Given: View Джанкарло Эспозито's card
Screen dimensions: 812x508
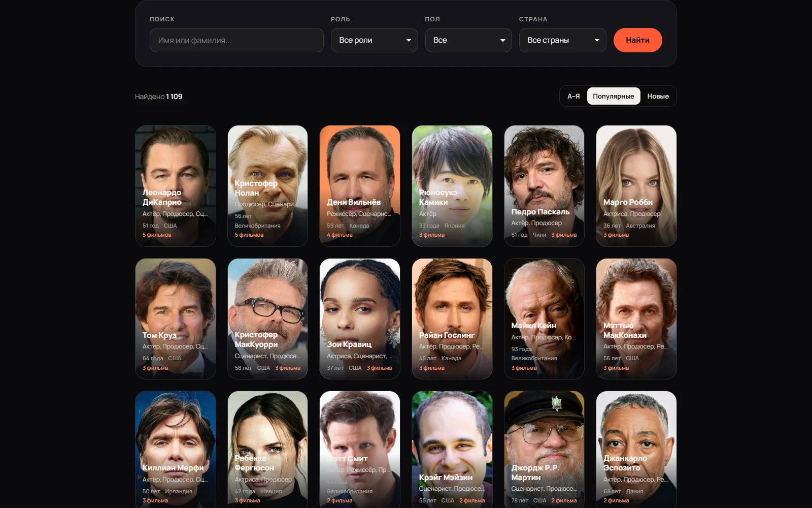Looking at the screenshot, I should pyautogui.click(x=636, y=450).
